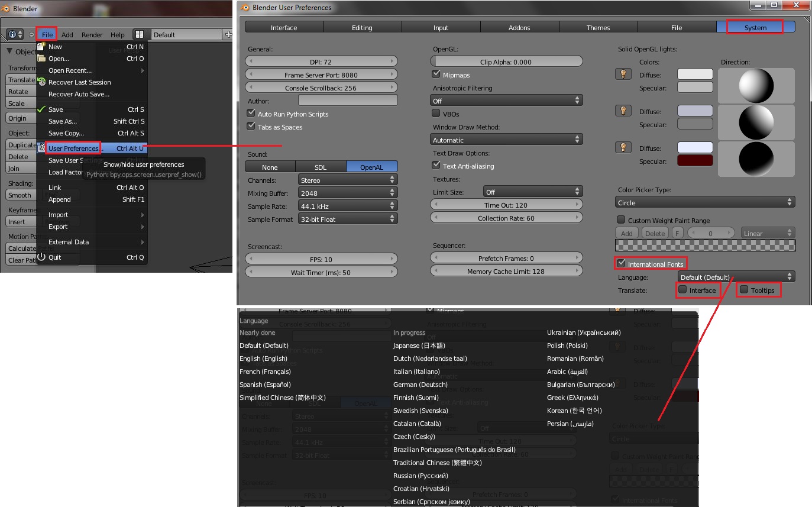Open the Window Draw Method dropdown
Image resolution: width=812 pixels, height=507 pixels.
(x=507, y=140)
